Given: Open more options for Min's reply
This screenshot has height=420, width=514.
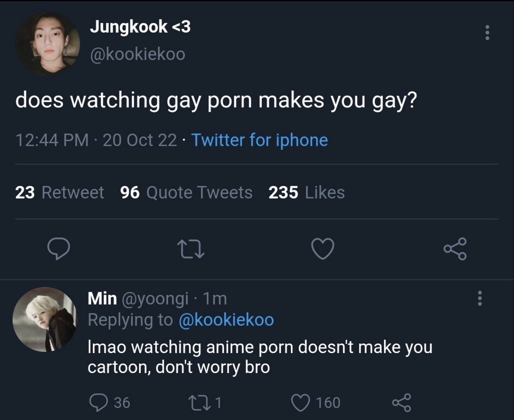Looking at the screenshot, I should coord(480,298).
